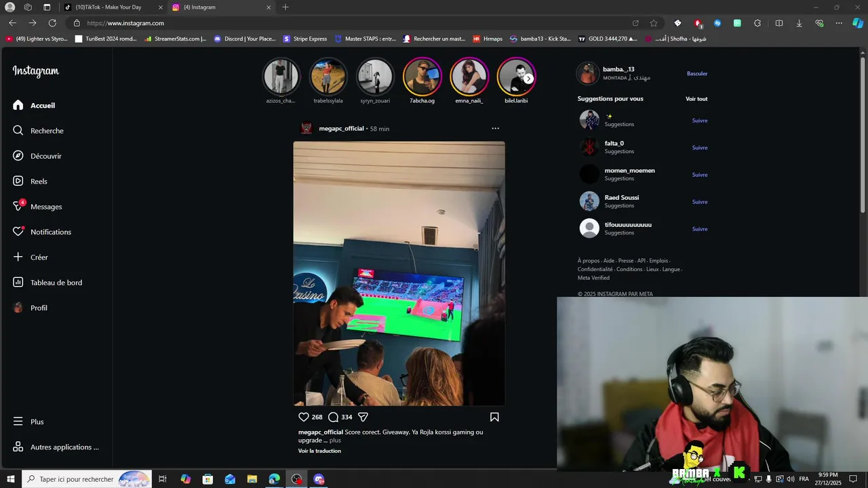The height and width of the screenshot is (488, 868).
Task: Follow Raed Soussi with Suivre
Action: click(700, 202)
